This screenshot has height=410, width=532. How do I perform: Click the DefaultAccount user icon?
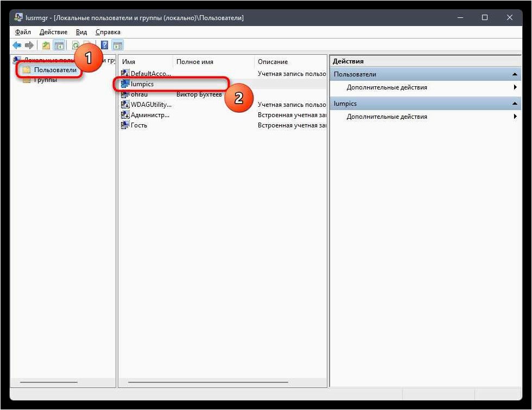[125, 73]
